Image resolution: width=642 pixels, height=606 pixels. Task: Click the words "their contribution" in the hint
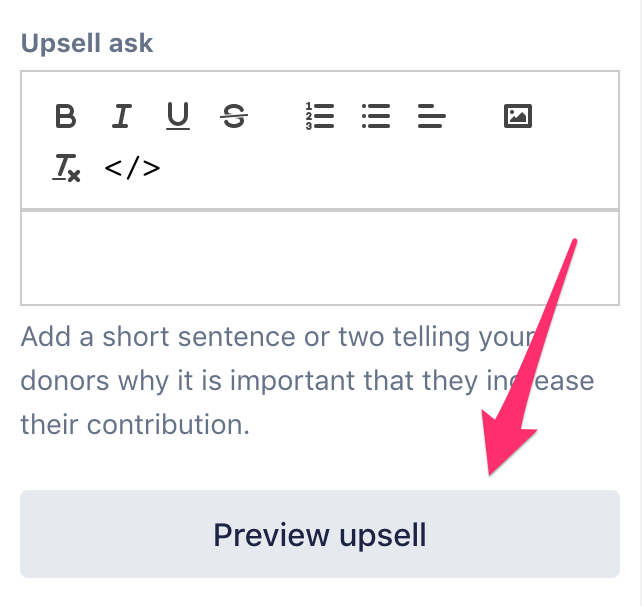point(134,424)
